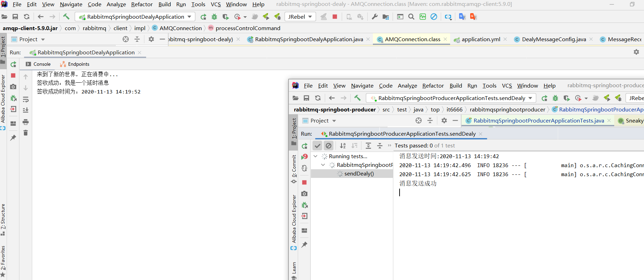
Task: Collapse the RabbitmqSpringbootP test class node
Action: pyautogui.click(x=323, y=165)
